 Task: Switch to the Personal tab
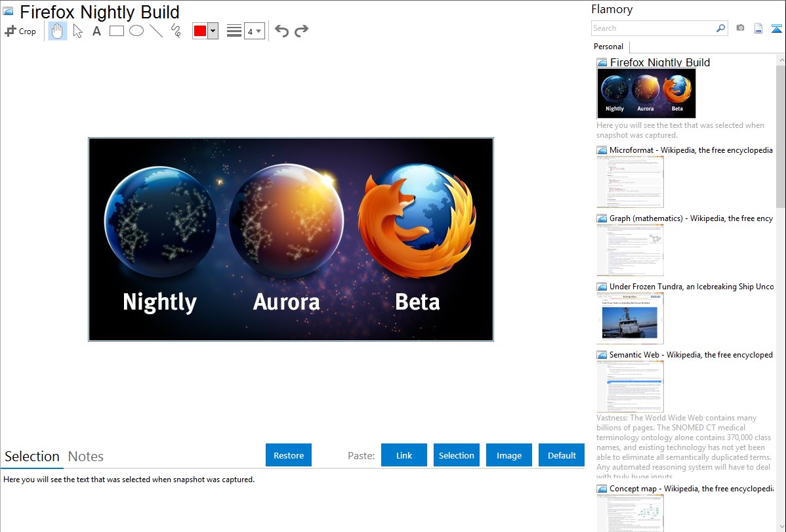[x=609, y=46]
